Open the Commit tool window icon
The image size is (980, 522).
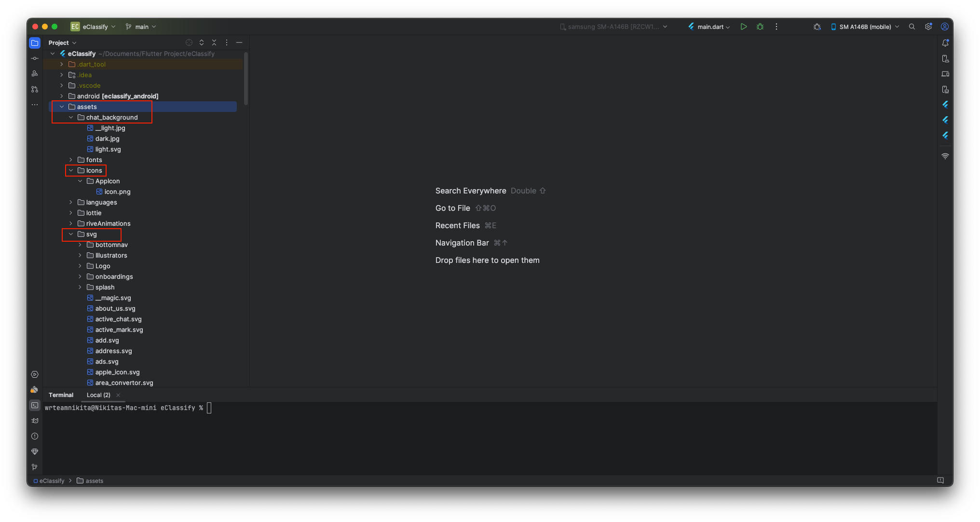(35, 58)
